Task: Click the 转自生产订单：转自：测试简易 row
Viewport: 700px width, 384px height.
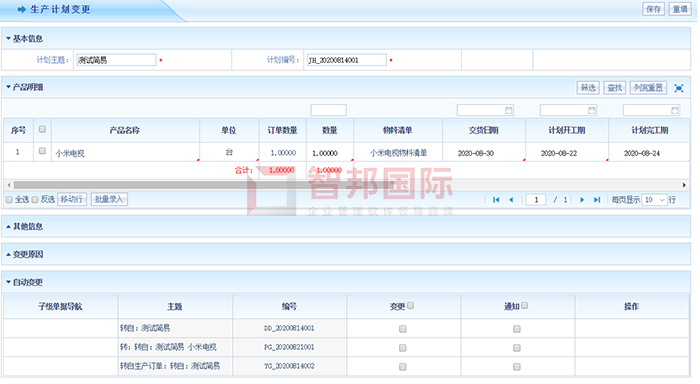Action: (x=175, y=366)
